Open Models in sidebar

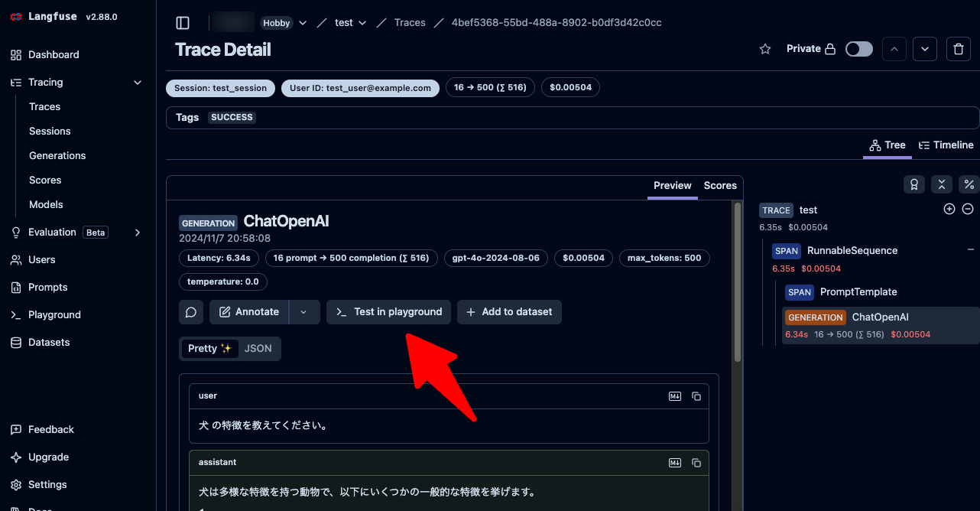click(46, 205)
